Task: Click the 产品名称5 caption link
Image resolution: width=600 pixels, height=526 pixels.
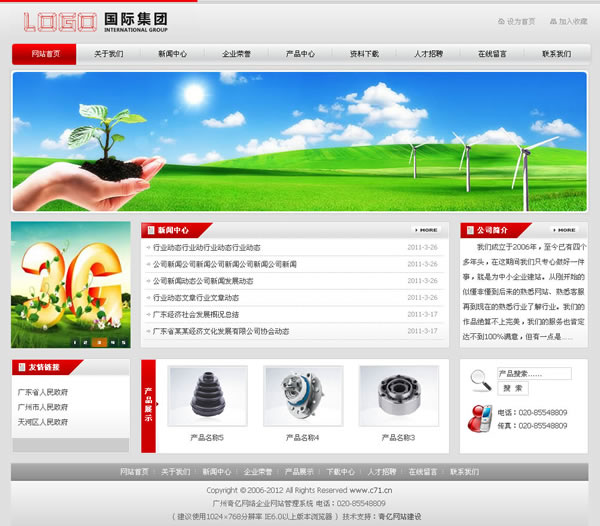Action: coord(207,438)
